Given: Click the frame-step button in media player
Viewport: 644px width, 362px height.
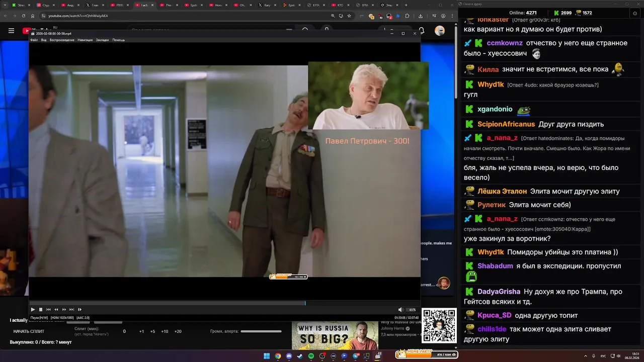Looking at the screenshot, I should click(x=79, y=310).
